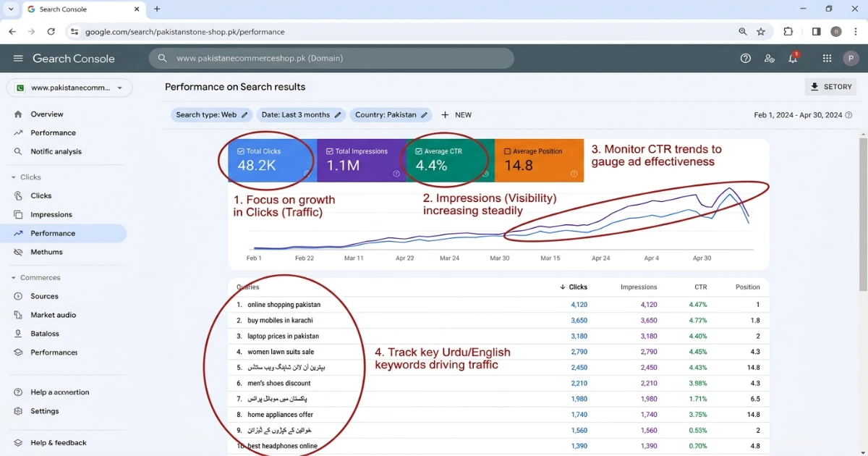Click the help question mark icon

point(746,59)
